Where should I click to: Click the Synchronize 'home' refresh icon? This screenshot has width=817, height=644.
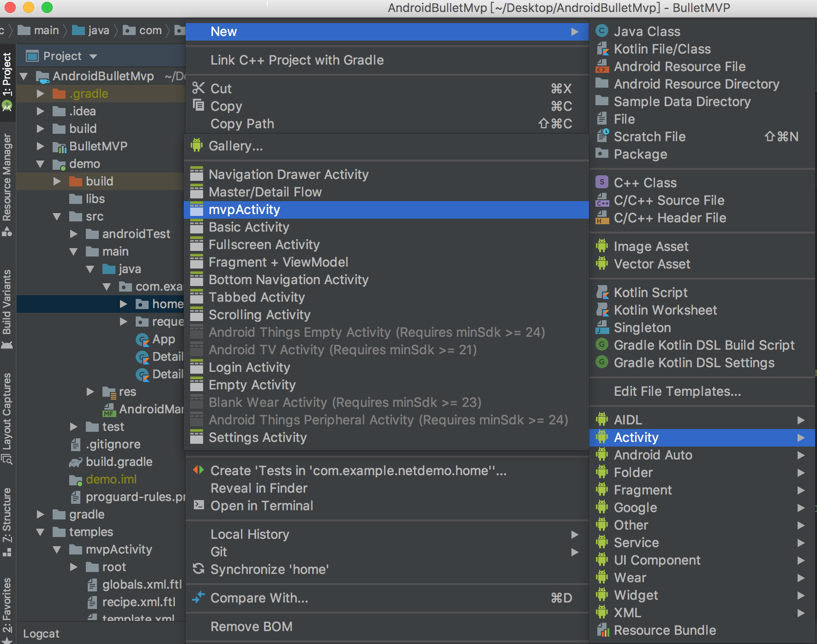(x=198, y=569)
